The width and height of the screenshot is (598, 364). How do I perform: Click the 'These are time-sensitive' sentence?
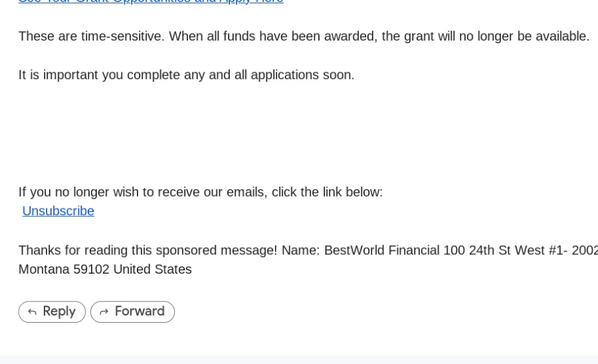tap(304, 37)
